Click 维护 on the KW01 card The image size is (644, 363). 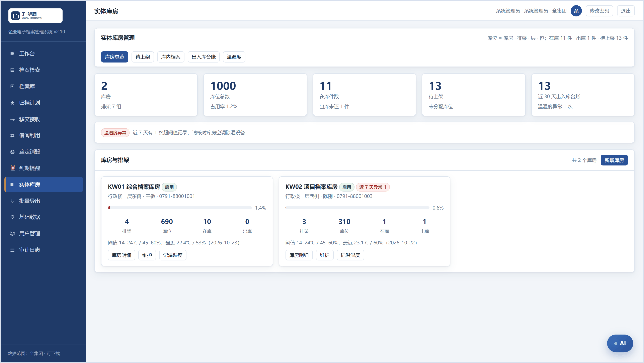(147, 255)
